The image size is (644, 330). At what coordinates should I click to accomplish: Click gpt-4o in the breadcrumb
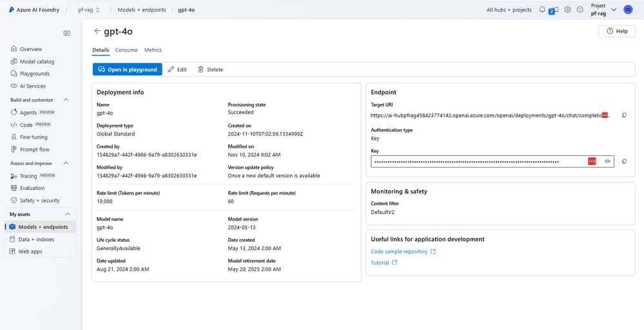[x=186, y=10]
